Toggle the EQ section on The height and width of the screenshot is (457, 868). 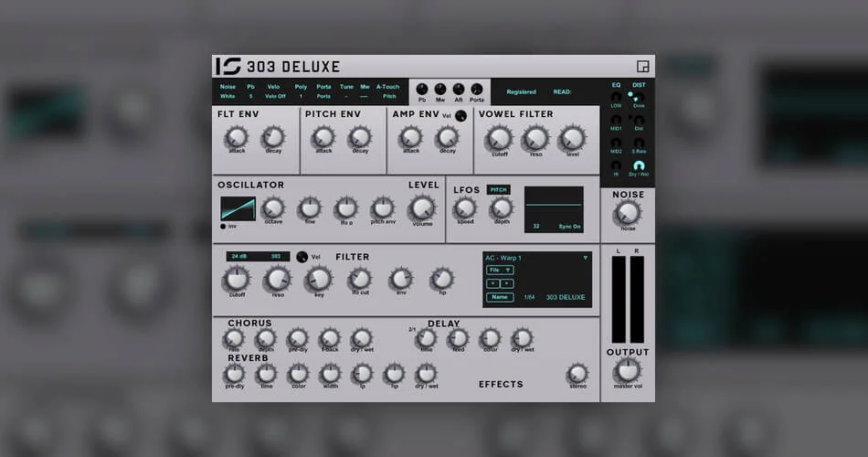click(616, 85)
